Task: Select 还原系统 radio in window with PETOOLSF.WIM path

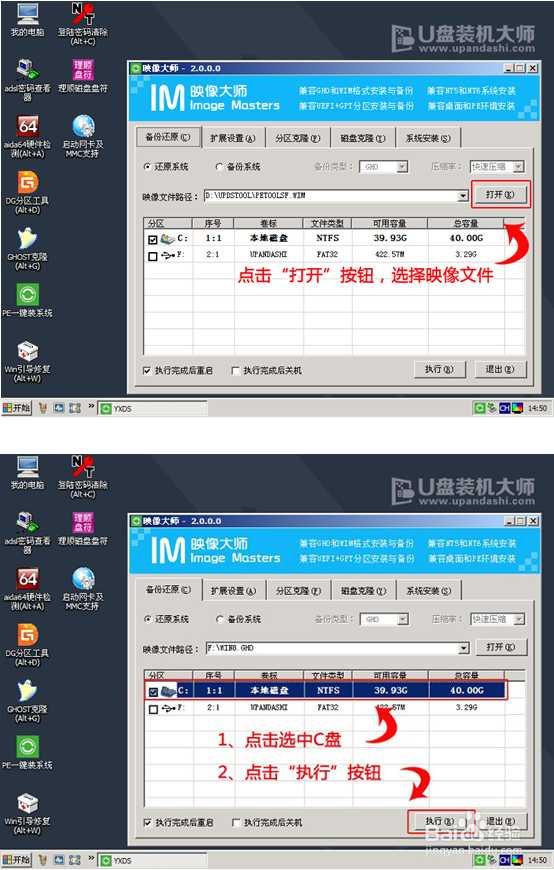Action: (x=147, y=166)
